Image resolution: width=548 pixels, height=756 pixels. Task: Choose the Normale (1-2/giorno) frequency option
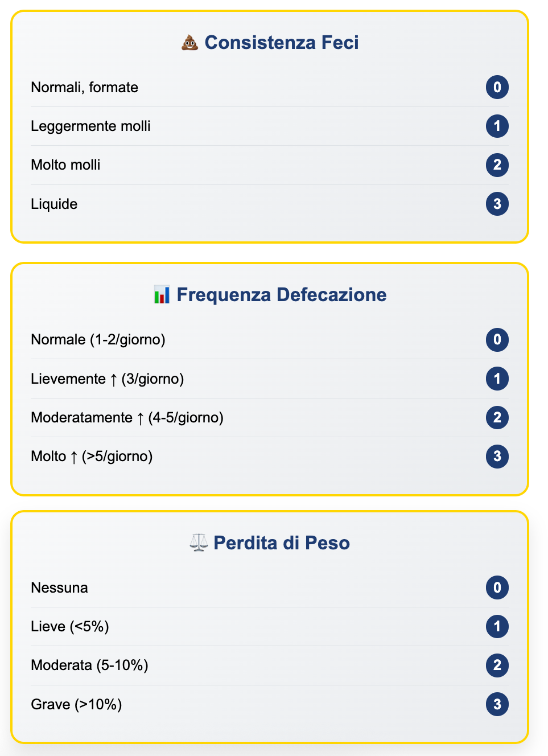(98, 340)
